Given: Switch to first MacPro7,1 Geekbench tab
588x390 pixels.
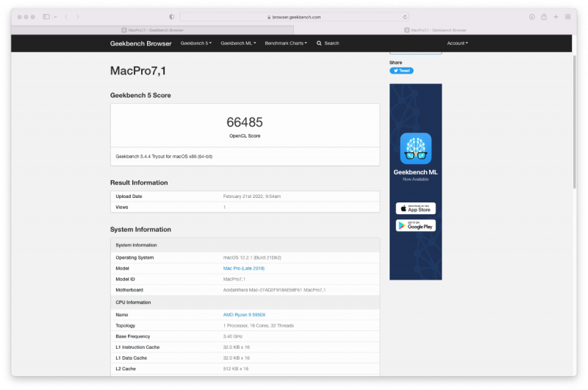Looking at the screenshot, I should coord(153,30).
